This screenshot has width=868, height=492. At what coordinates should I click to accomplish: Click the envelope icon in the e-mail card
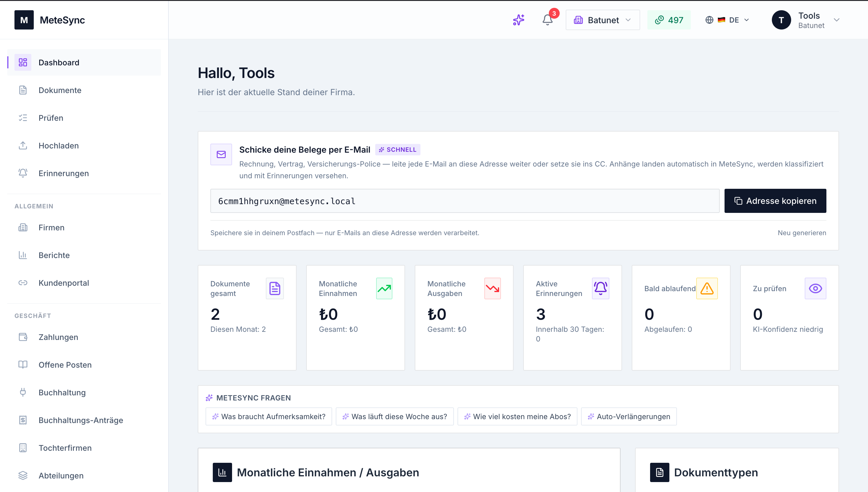[x=221, y=154]
